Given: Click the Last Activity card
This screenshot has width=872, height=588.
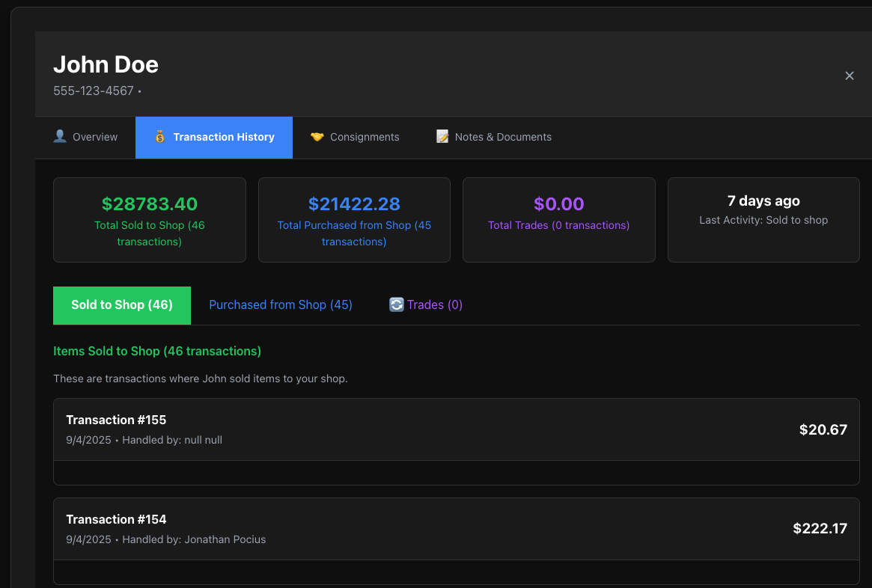Looking at the screenshot, I should (x=763, y=219).
